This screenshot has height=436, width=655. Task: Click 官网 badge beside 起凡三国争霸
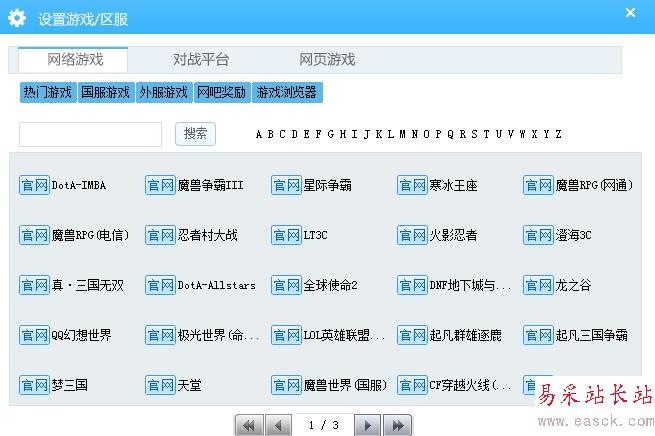point(539,335)
